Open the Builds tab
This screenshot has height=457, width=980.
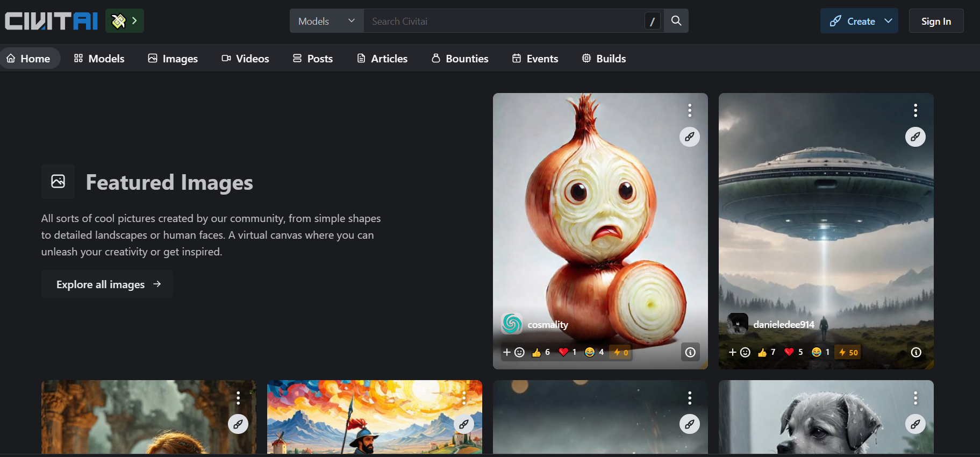tap(604, 58)
